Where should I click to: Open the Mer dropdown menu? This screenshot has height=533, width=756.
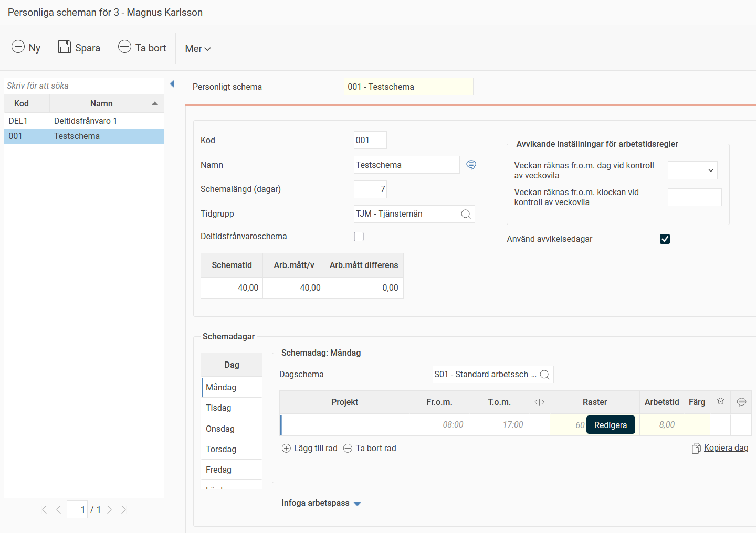pos(197,48)
